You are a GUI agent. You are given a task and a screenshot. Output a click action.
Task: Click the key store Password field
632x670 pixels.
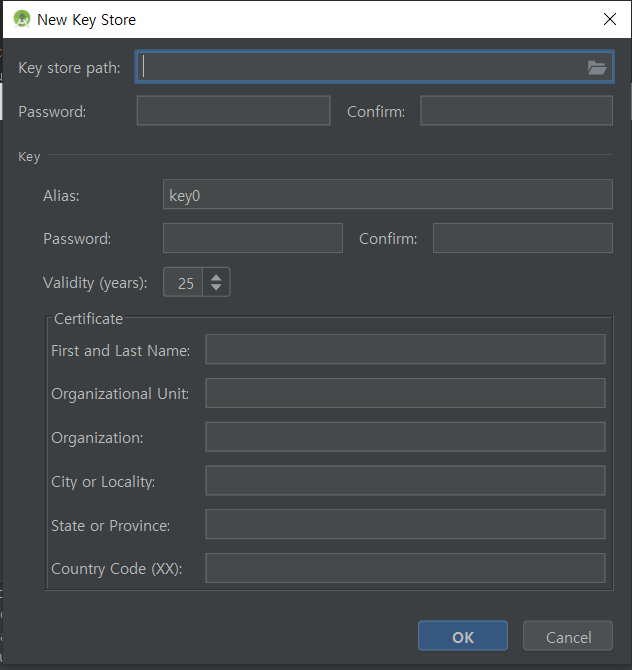pos(233,111)
